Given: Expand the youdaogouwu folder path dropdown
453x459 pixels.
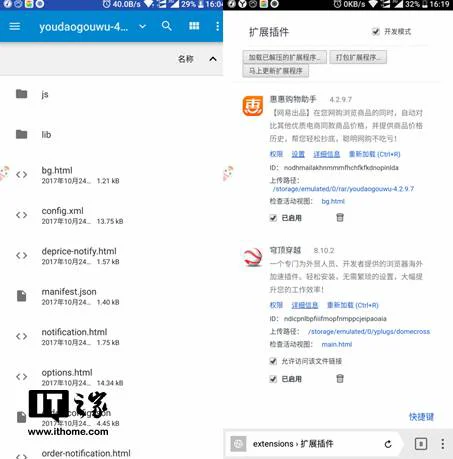Looking at the screenshot, I should point(143,26).
